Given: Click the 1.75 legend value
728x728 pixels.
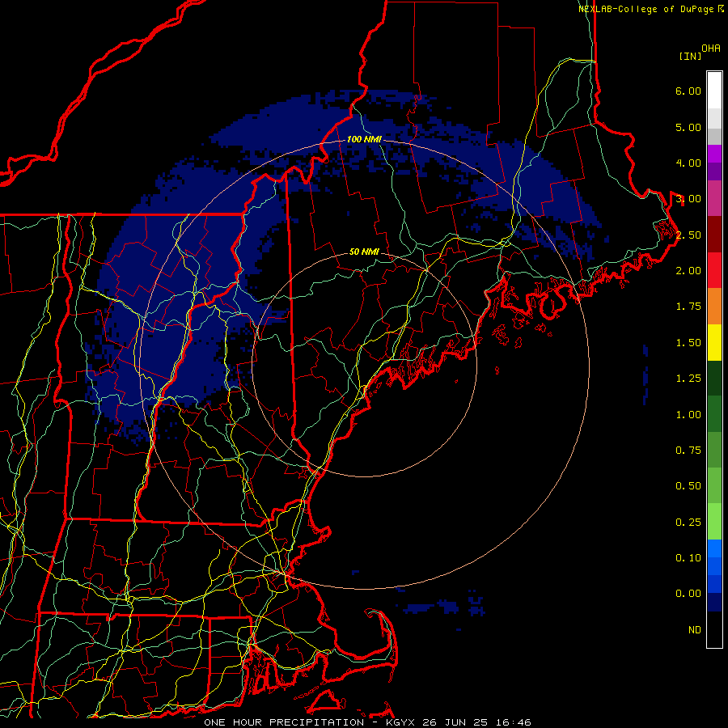Looking at the screenshot, I should point(688,307).
